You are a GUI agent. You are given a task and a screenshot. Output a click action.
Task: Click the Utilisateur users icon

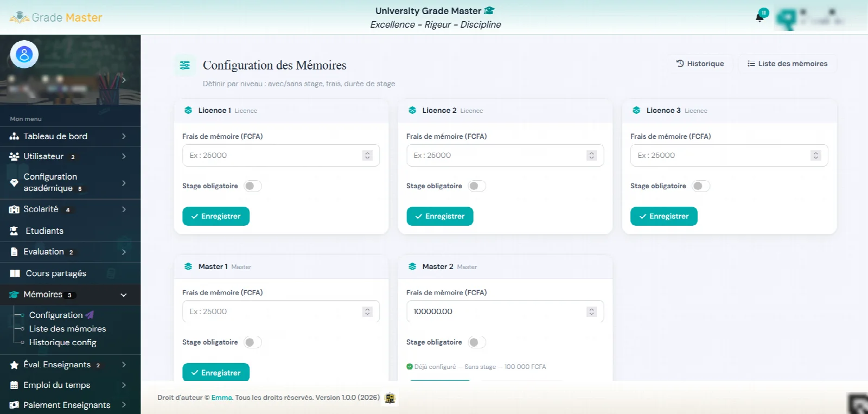click(14, 156)
